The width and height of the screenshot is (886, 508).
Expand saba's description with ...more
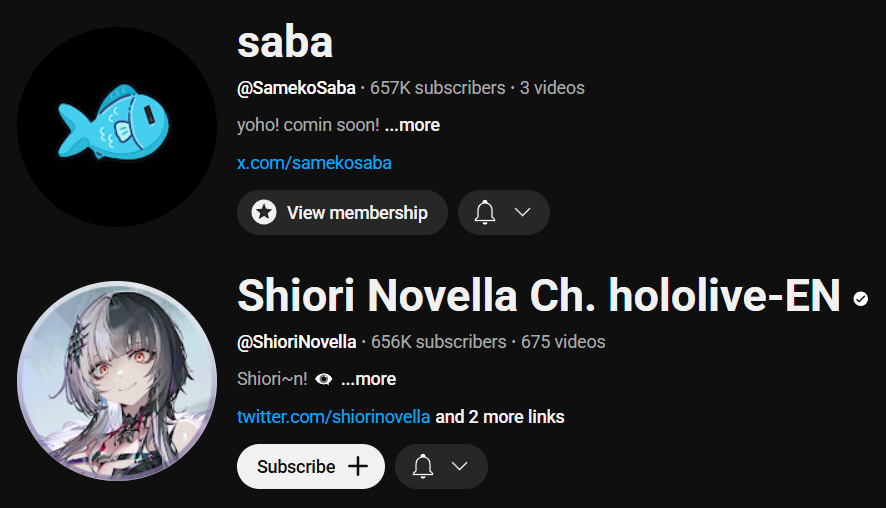(x=412, y=125)
